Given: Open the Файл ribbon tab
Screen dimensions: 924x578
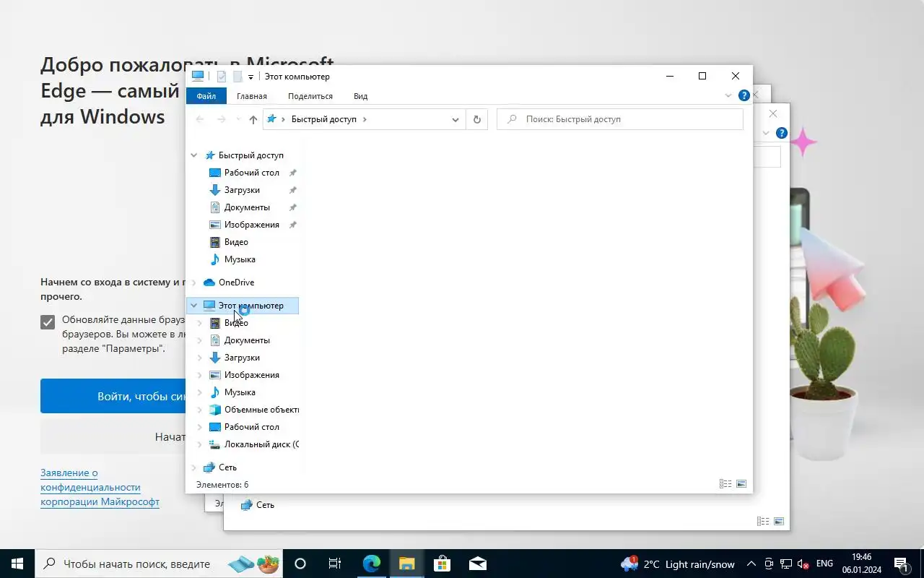Looking at the screenshot, I should [x=206, y=96].
